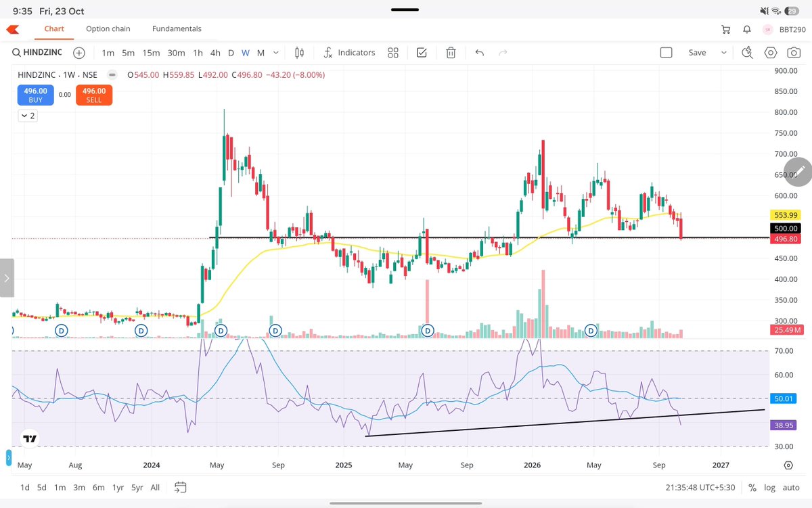Select the 6m range

[99, 487]
